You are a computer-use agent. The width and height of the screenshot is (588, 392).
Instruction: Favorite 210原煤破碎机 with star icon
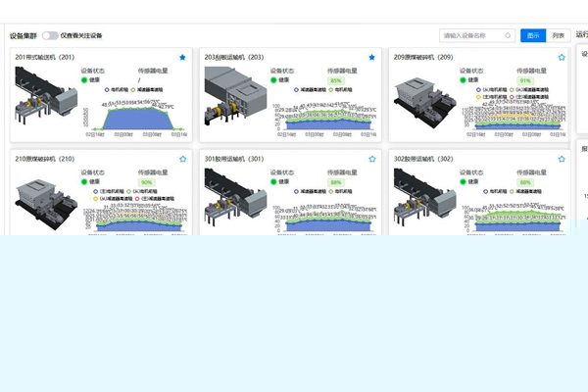(x=182, y=159)
